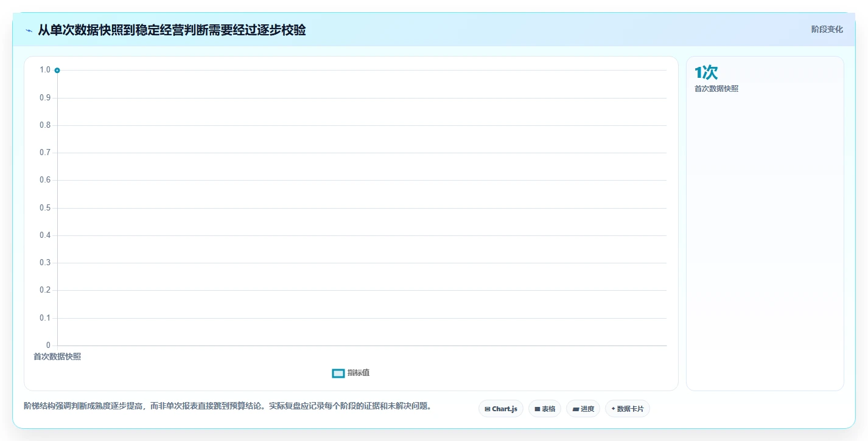Click the 指标值 legend label
Image resolution: width=868 pixels, height=441 pixels.
pyautogui.click(x=359, y=373)
